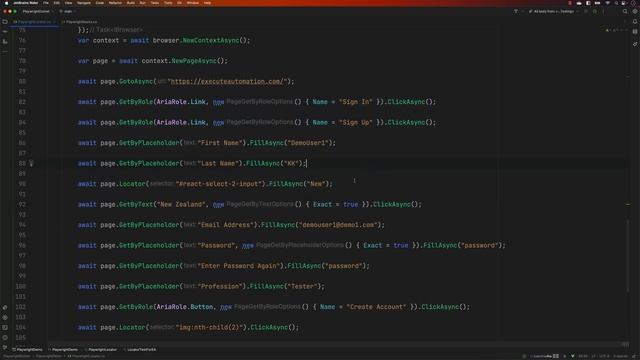Switch to the second editor tab PlaywrightBasics.cs
This screenshot has width=640, height=360.
pos(81,22)
